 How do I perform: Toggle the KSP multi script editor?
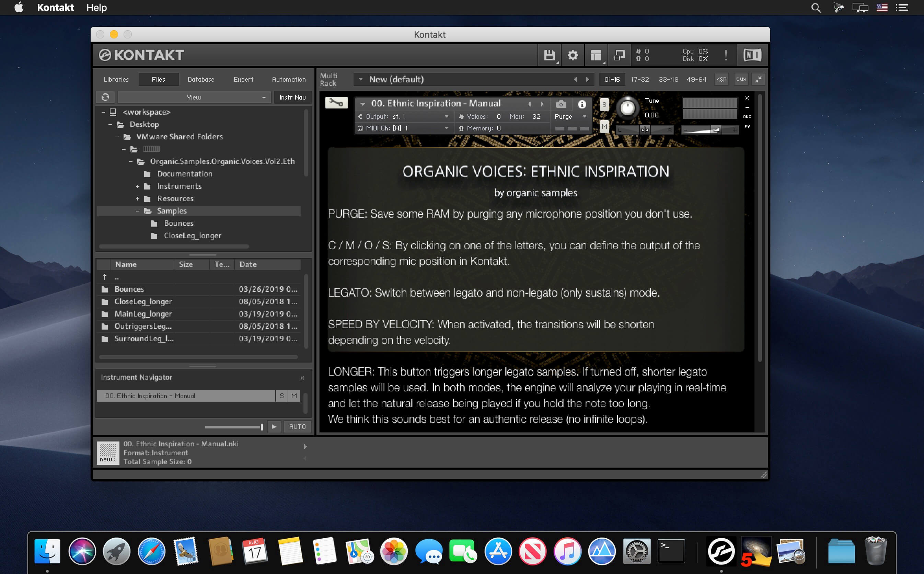(x=721, y=79)
